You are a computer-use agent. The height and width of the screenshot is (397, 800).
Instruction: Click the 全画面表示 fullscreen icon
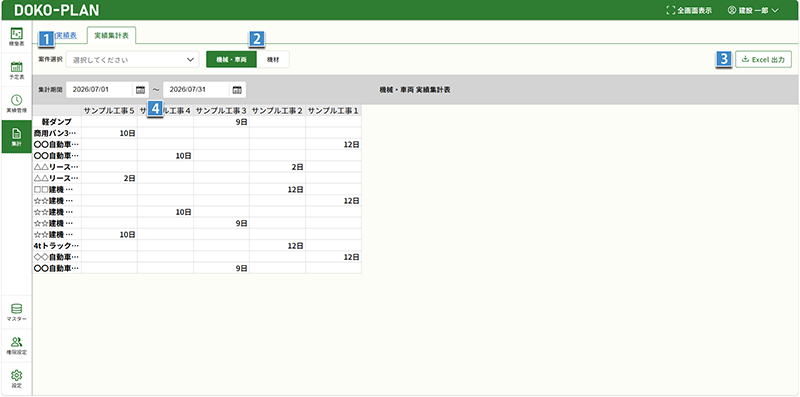tap(670, 10)
